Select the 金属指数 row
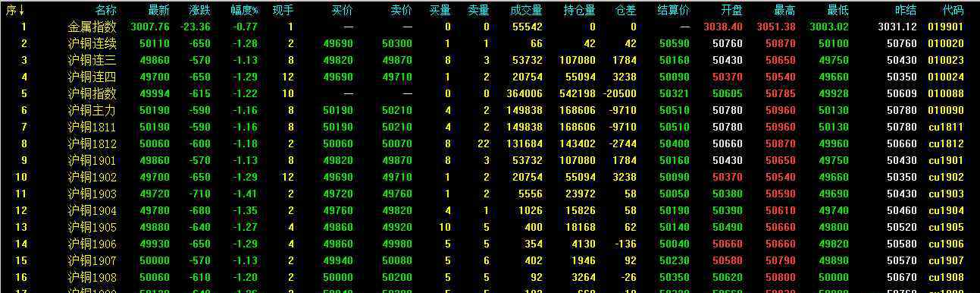The width and height of the screenshot is (980, 293). (490, 27)
